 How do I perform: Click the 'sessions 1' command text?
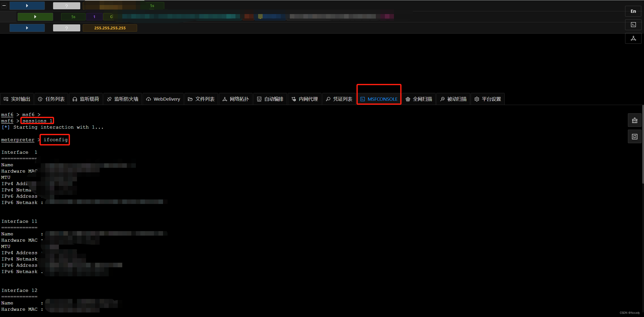click(x=37, y=121)
